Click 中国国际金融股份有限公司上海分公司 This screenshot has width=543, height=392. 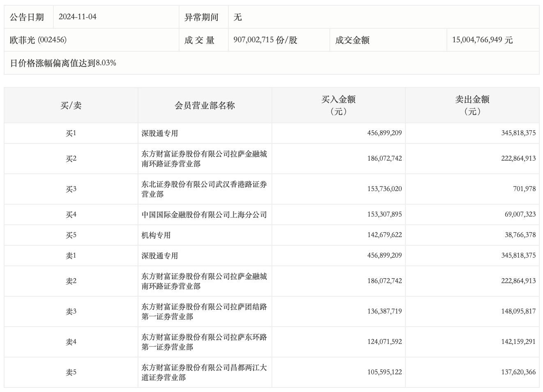coord(204,214)
